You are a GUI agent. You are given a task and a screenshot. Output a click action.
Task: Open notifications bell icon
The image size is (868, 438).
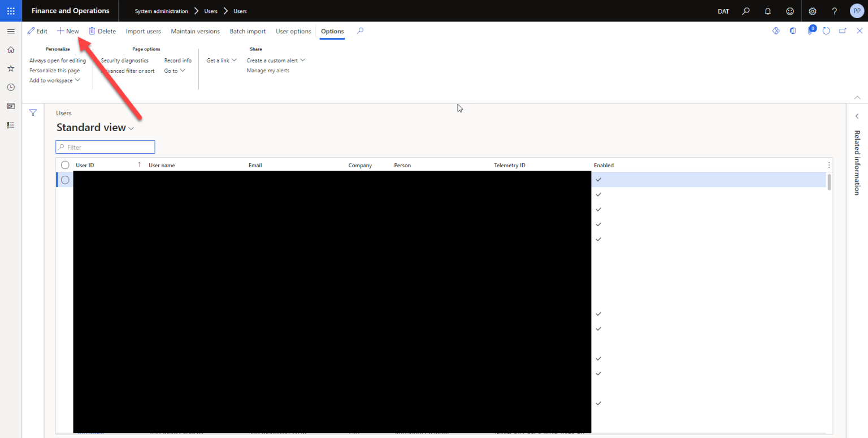tap(767, 11)
